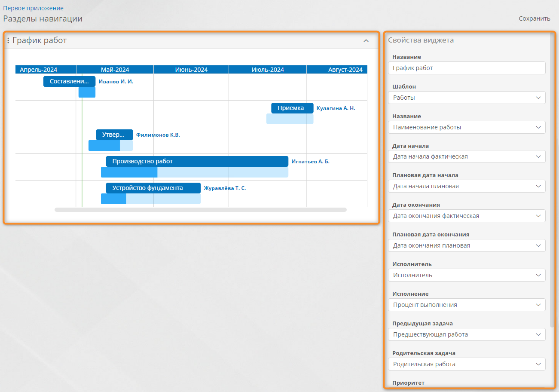Open the Дата начала фактическая dropdown
Image resolution: width=559 pixels, height=392 pixels.
[x=466, y=157]
